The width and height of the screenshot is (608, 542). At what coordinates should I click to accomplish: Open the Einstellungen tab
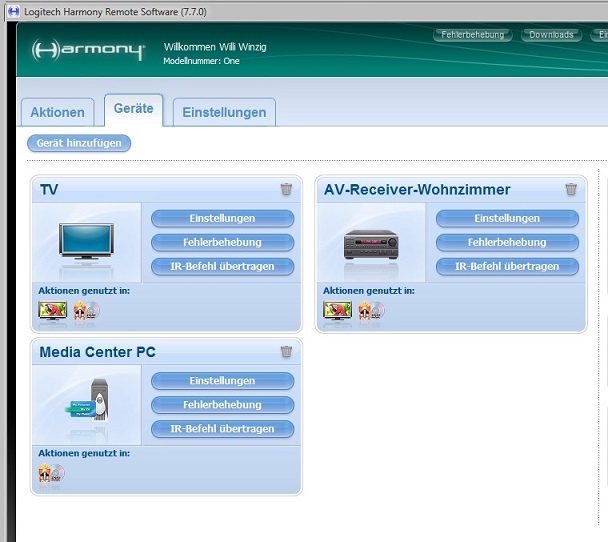tap(224, 112)
